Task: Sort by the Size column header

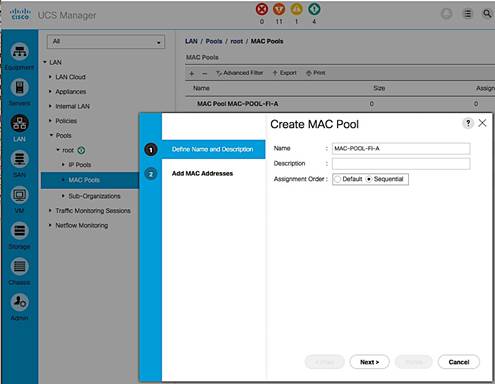Action: (379, 88)
